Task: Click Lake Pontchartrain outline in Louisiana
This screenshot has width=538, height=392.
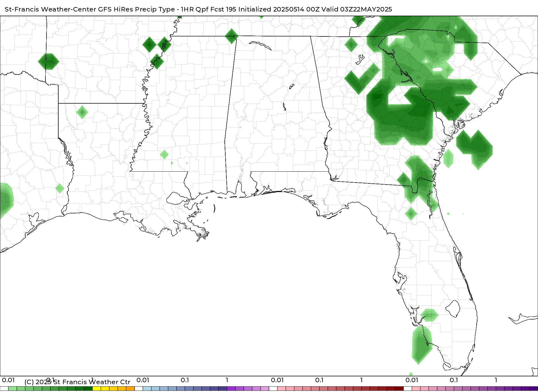Action: point(178,198)
